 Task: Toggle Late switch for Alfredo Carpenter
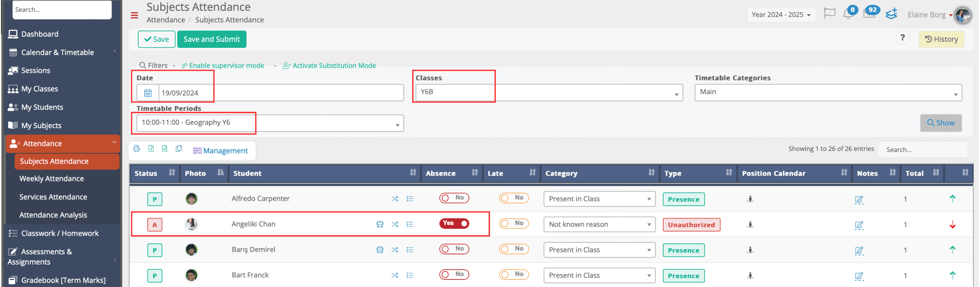(x=513, y=198)
